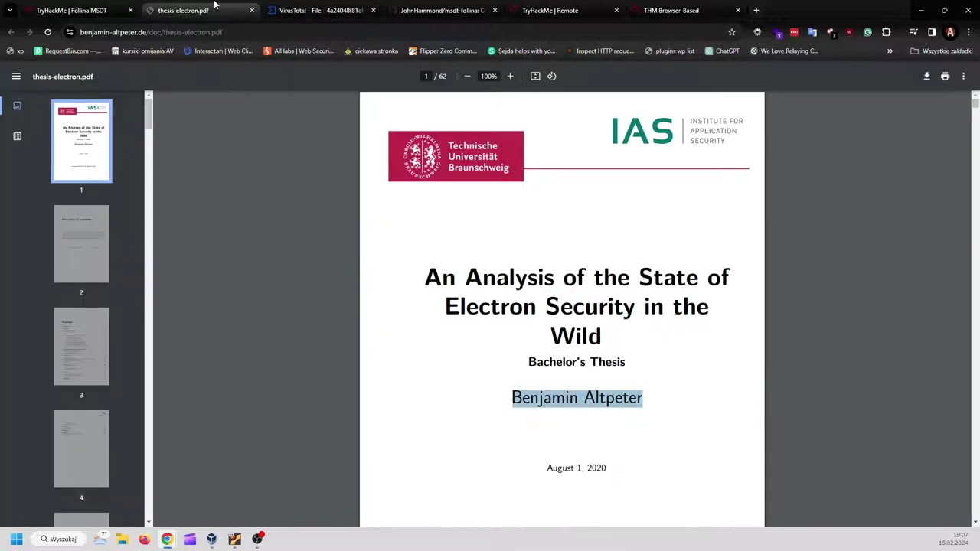Open the weather widget on taskbar
Screen dimensions: 980x551
100,540
